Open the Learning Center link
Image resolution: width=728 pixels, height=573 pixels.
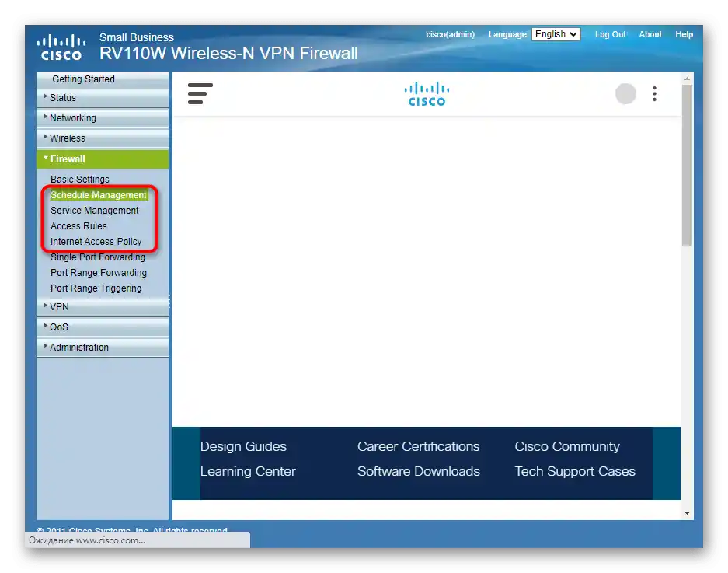(248, 472)
